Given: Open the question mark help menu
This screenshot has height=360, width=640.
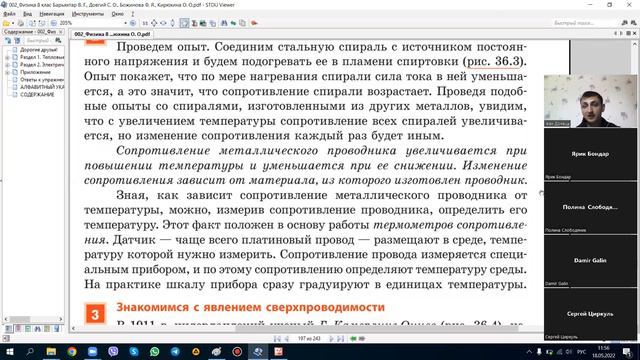Looking at the screenshot, I should click(133, 14).
